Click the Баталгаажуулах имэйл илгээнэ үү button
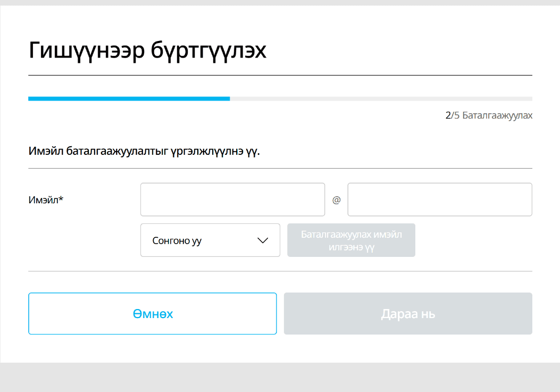This screenshot has height=392, width=560. tap(351, 240)
